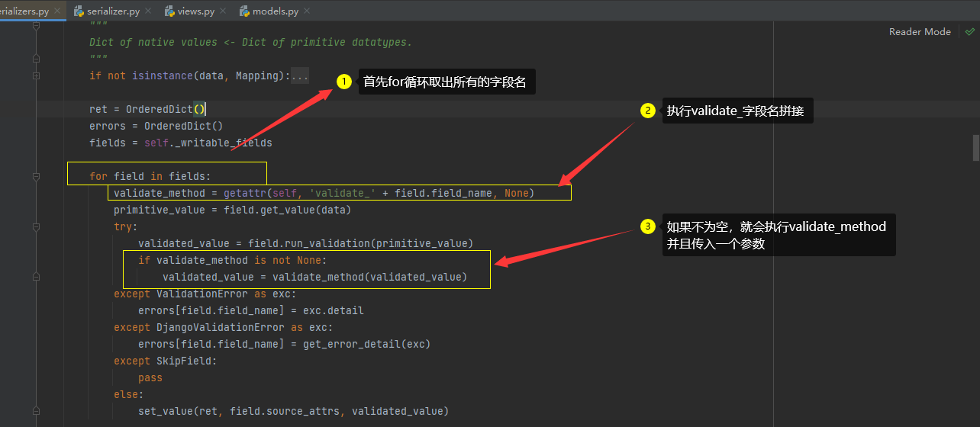Viewport: 980px width, 427px height.
Task: Click 'self._writable_fields' in the fields assignment
Action: point(208,143)
